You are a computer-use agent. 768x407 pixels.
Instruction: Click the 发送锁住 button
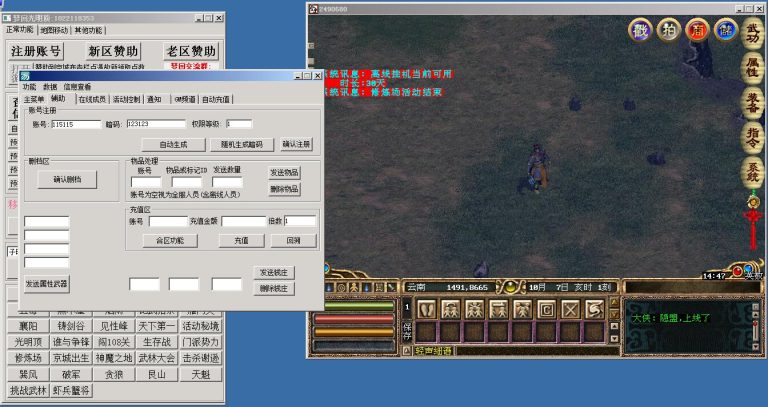click(274, 273)
